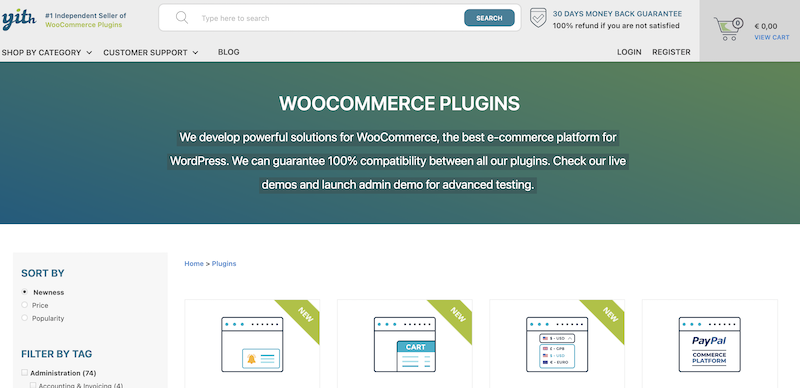Click the Login link
800x388 pixels.
point(629,52)
